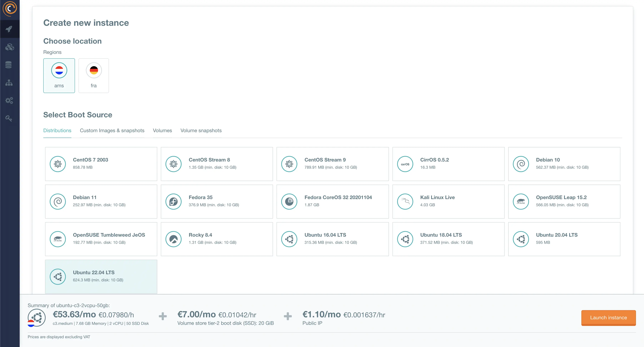Click the CentOS Stream 8 logo icon
The width and height of the screenshot is (644, 347).
(x=174, y=164)
